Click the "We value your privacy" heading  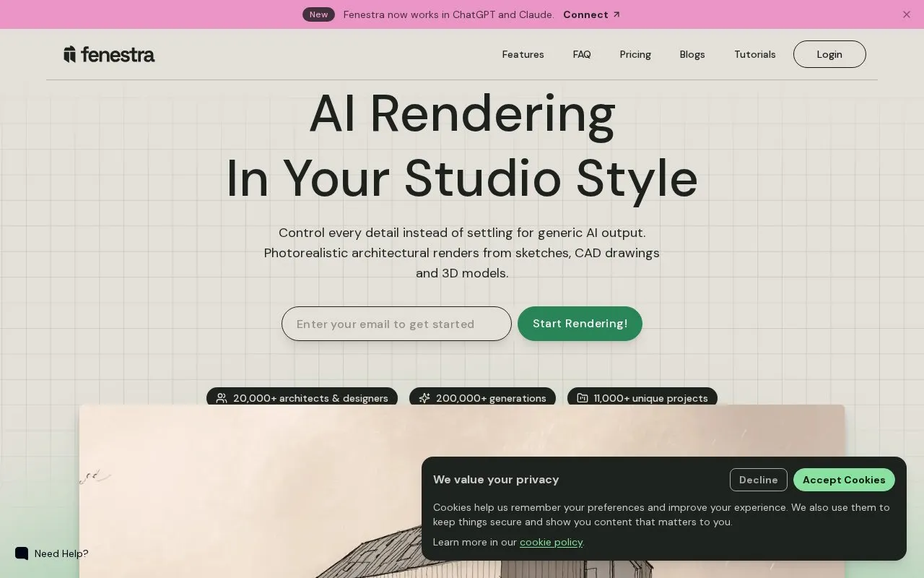click(496, 480)
